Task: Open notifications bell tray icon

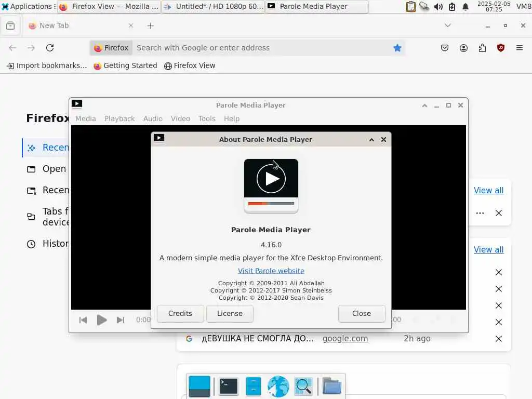Action: pyautogui.click(x=465, y=7)
